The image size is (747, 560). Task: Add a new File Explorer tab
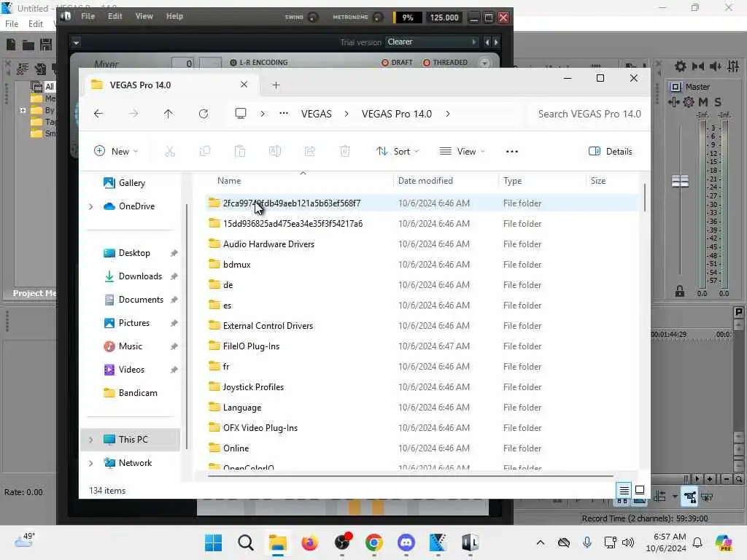point(276,85)
